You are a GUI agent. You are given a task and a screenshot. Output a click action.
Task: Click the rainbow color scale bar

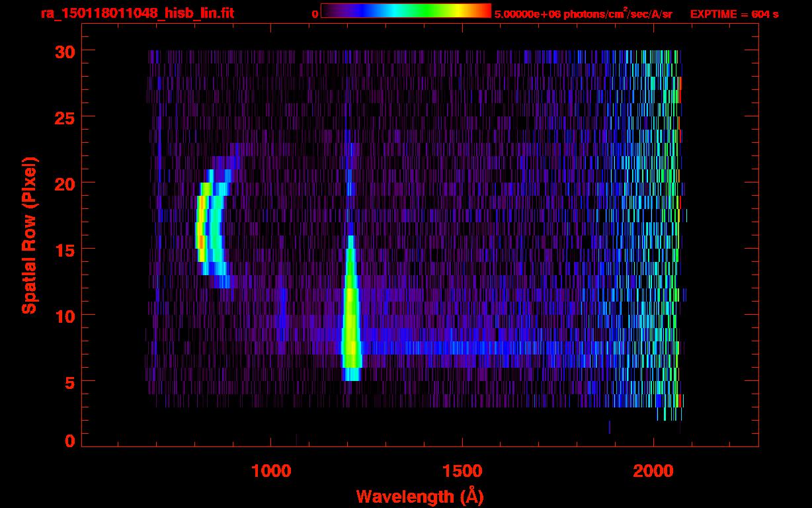[405, 11]
